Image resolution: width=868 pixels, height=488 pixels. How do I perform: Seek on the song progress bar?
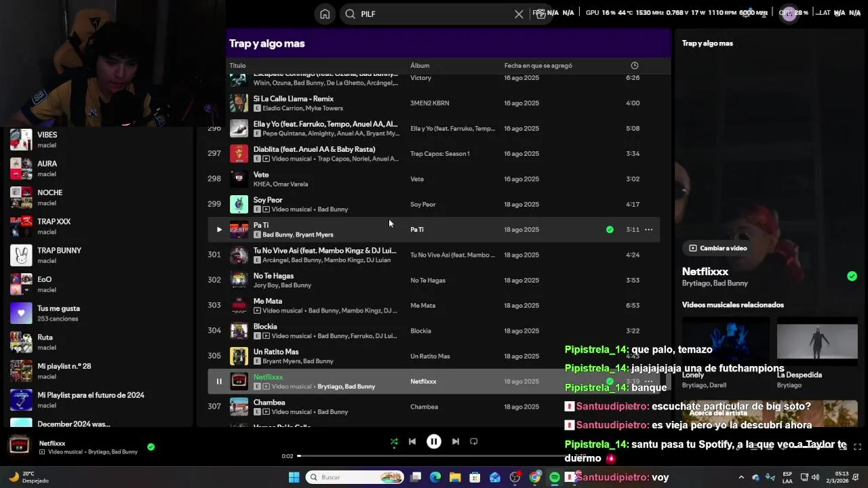tap(434, 456)
